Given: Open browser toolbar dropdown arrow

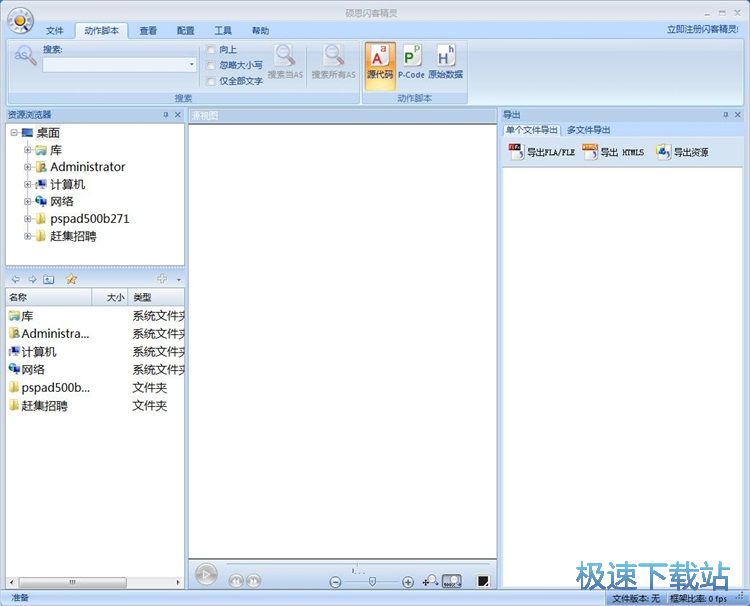Looking at the screenshot, I should click(x=179, y=280).
